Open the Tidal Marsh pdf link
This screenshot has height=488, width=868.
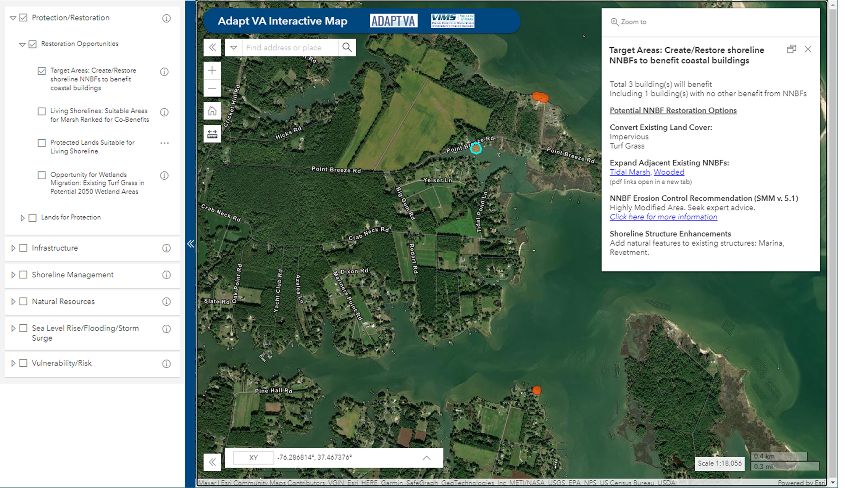click(x=629, y=172)
